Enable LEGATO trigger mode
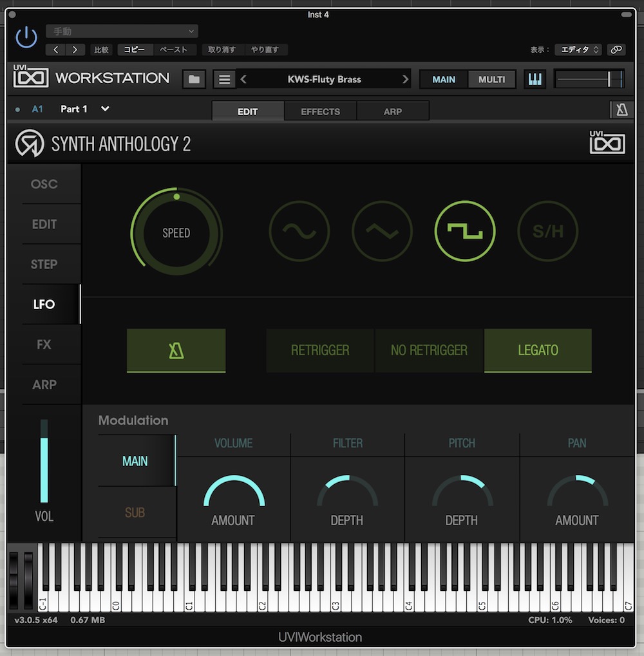The height and width of the screenshot is (656, 644). coord(538,350)
